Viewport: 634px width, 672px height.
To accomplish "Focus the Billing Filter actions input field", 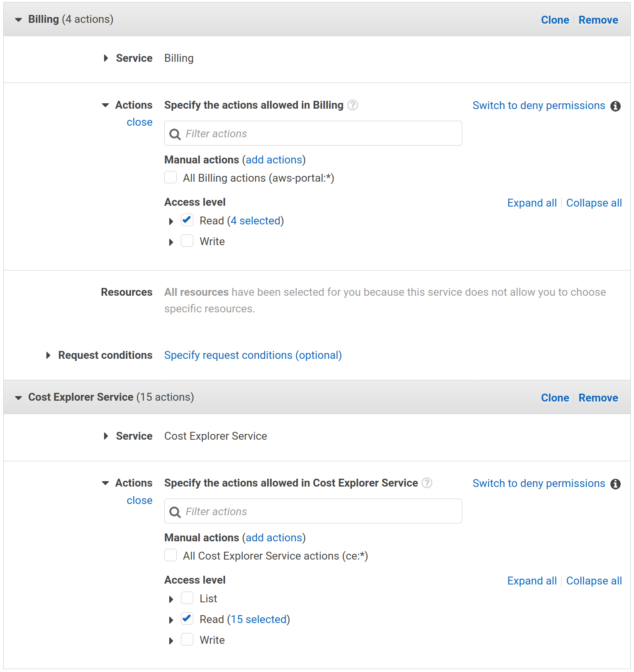I will tap(313, 133).
